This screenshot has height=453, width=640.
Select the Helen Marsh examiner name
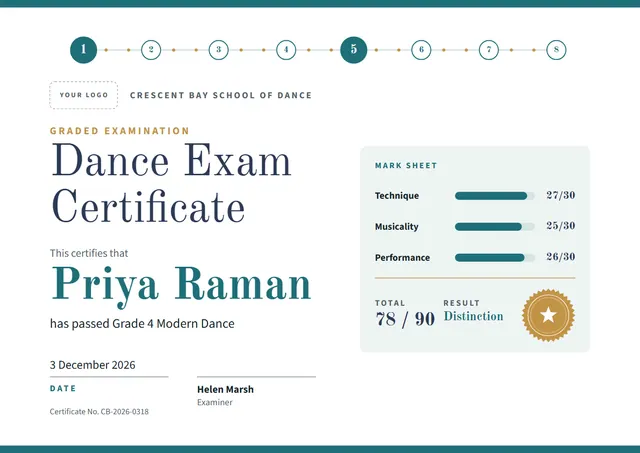tap(225, 390)
